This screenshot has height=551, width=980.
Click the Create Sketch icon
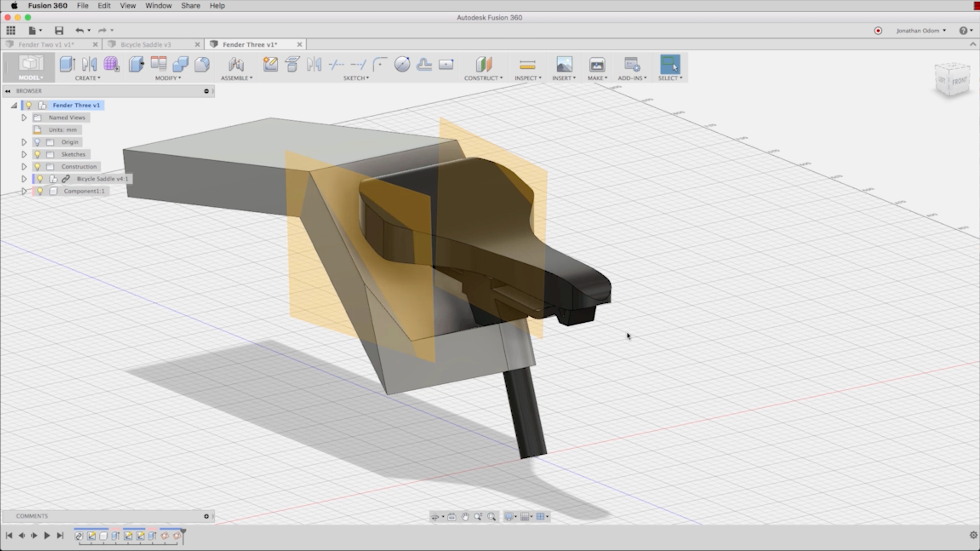click(x=270, y=64)
